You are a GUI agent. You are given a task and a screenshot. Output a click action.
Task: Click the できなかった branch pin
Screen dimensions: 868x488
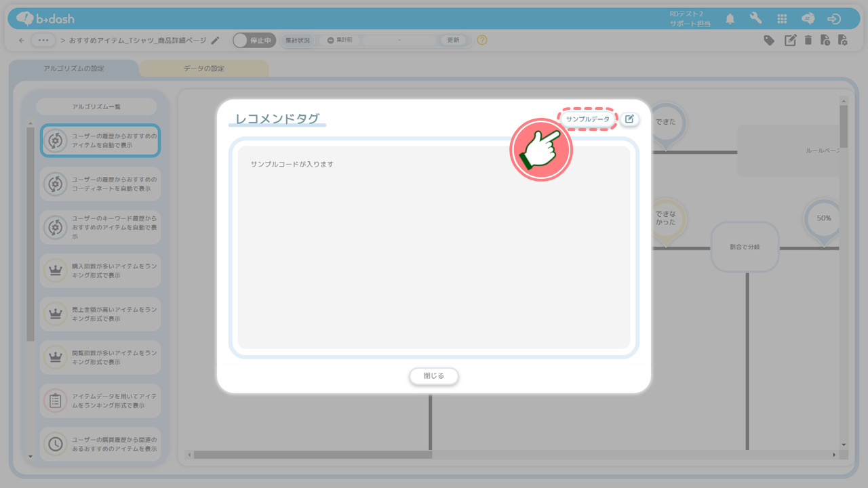click(x=667, y=221)
